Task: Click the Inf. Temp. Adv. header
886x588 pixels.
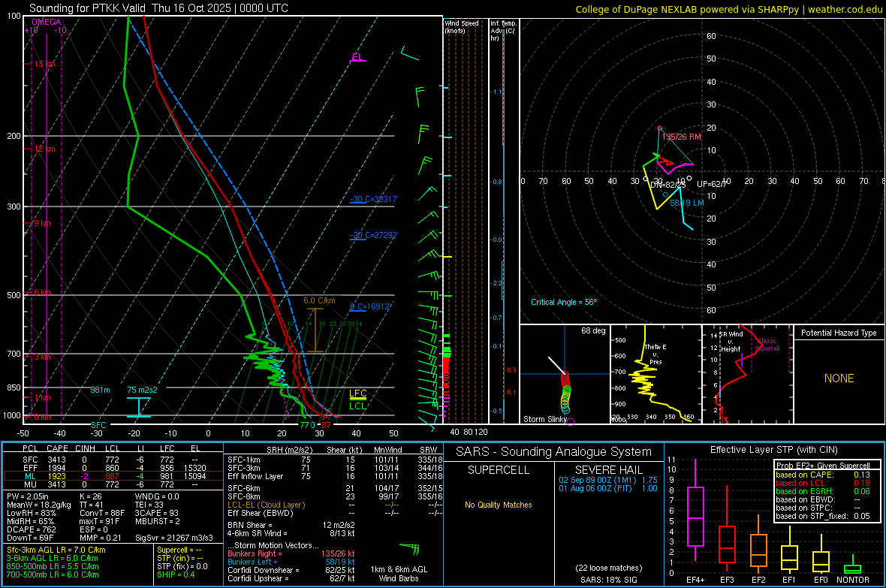Action: 502,31
